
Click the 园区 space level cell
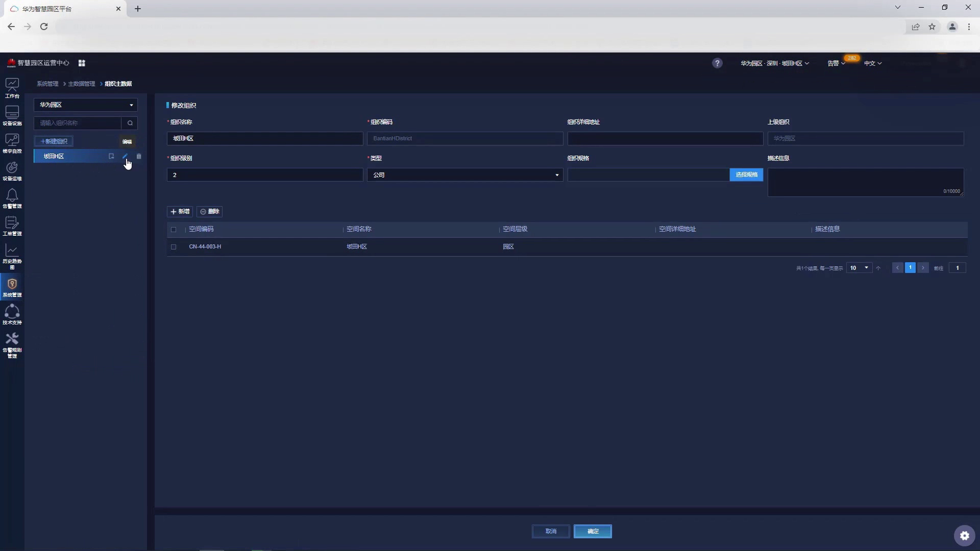point(508,247)
